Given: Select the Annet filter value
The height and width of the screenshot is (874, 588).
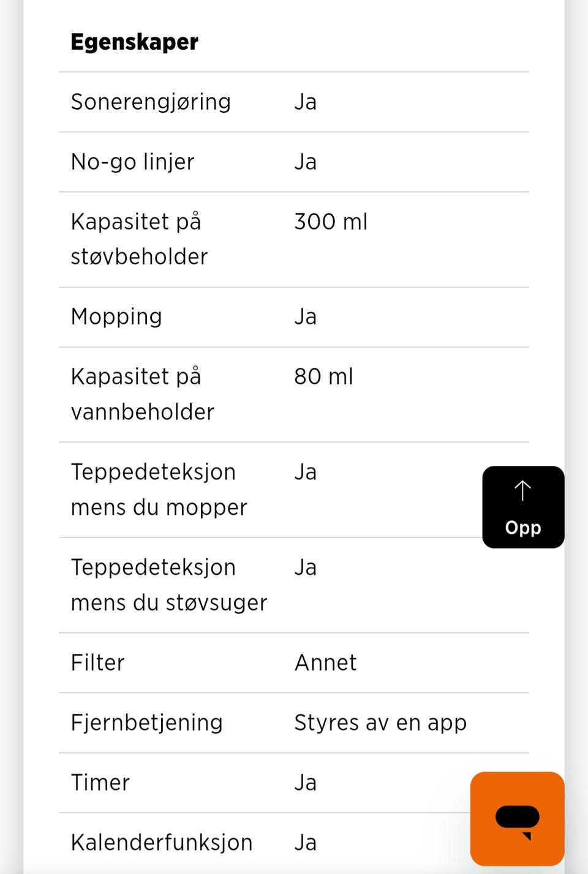Looking at the screenshot, I should [326, 663].
